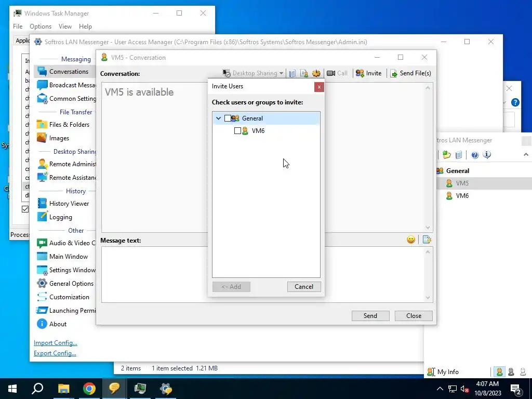532x399 pixels.
Task: Collapse the General group in Invite Users
Action: click(219, 118)
